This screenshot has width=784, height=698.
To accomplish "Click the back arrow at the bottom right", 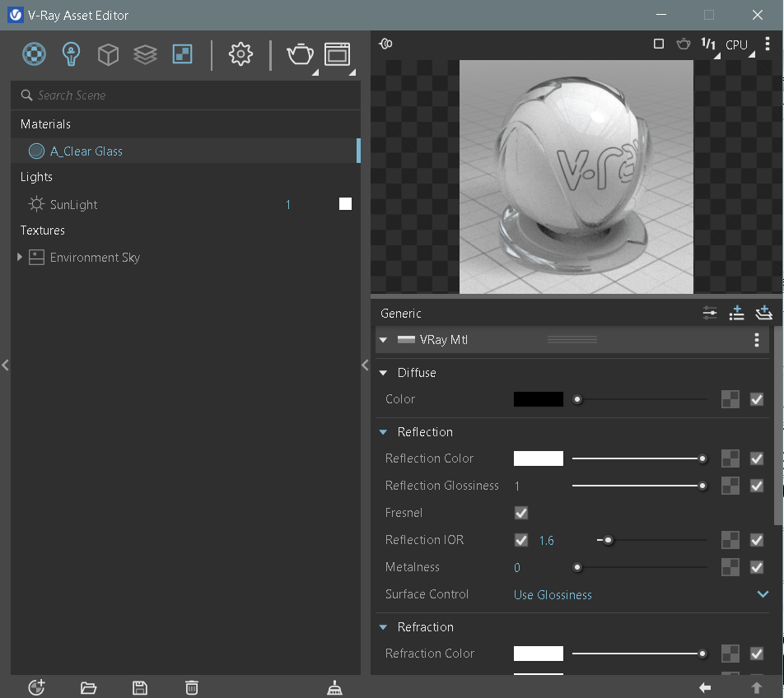I will (705, 688).
